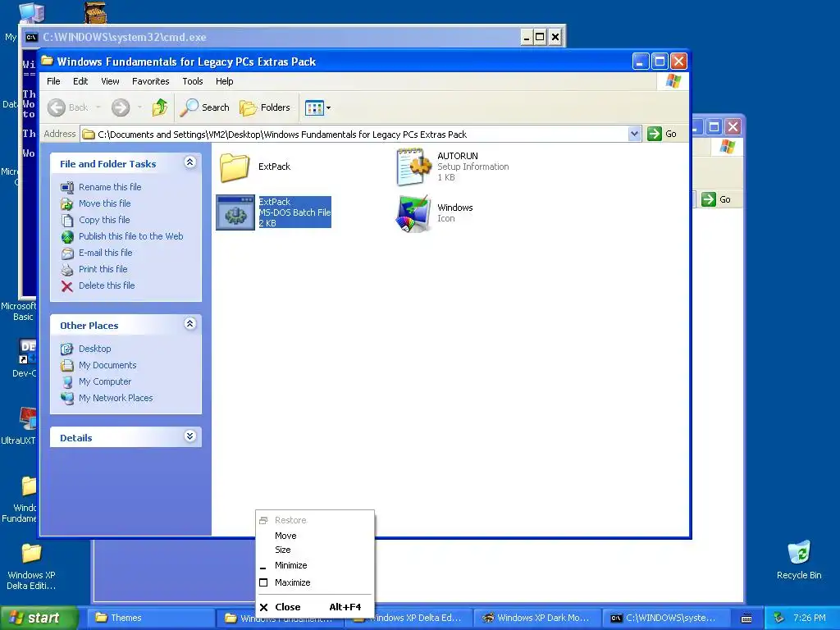Click the Up one level folder icon

click(159, 107)
